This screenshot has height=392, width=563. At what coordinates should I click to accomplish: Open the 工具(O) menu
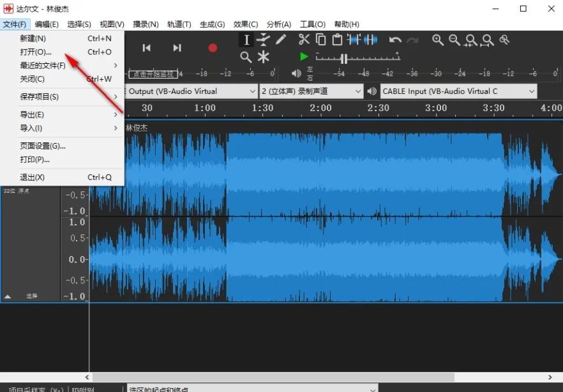coord(313,24)
